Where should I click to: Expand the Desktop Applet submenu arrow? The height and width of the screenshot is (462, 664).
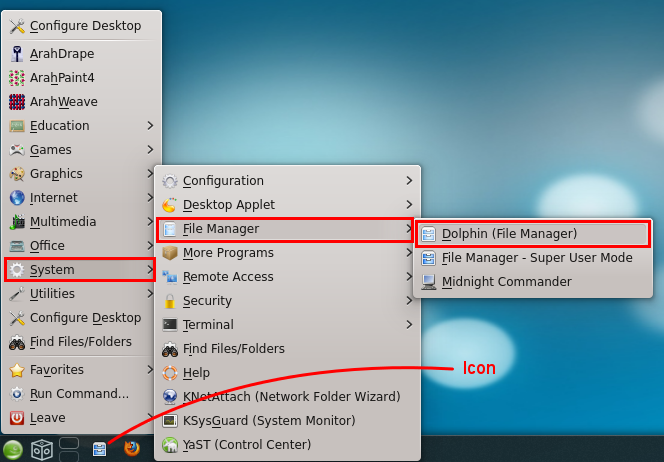point(409,205)
